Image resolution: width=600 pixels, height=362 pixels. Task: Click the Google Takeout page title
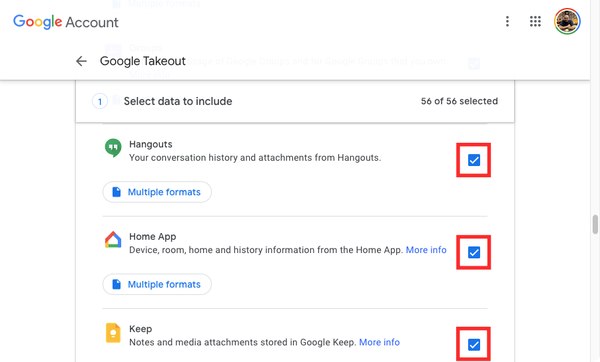[x=142, y=61]
